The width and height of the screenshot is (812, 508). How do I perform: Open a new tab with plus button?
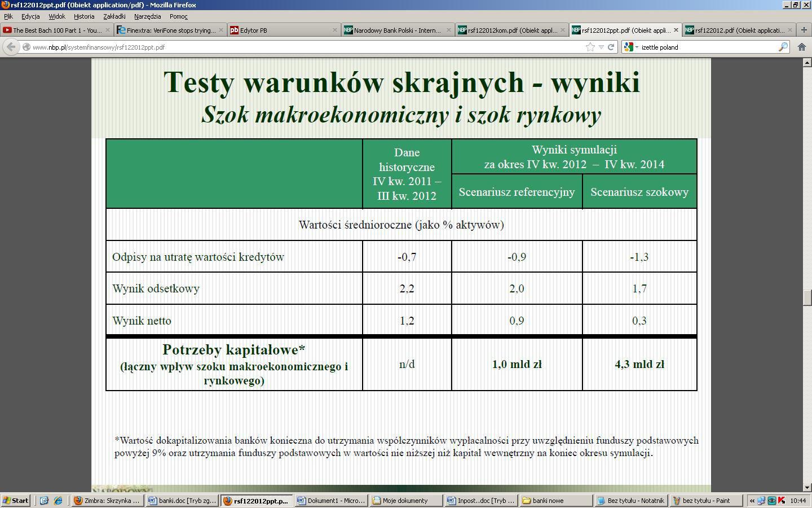coord(804,30)
